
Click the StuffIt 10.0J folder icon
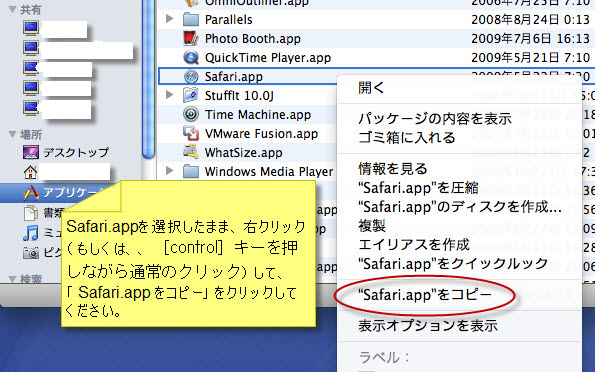(191, 95)
